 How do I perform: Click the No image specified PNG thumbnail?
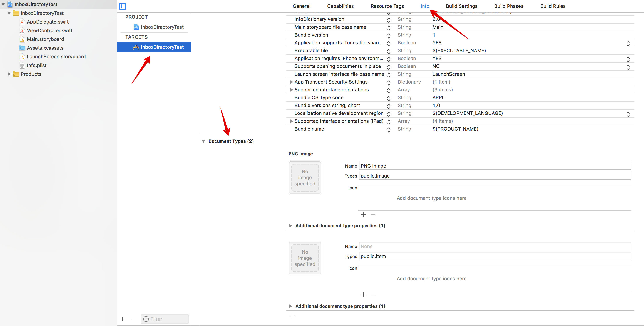305,178
